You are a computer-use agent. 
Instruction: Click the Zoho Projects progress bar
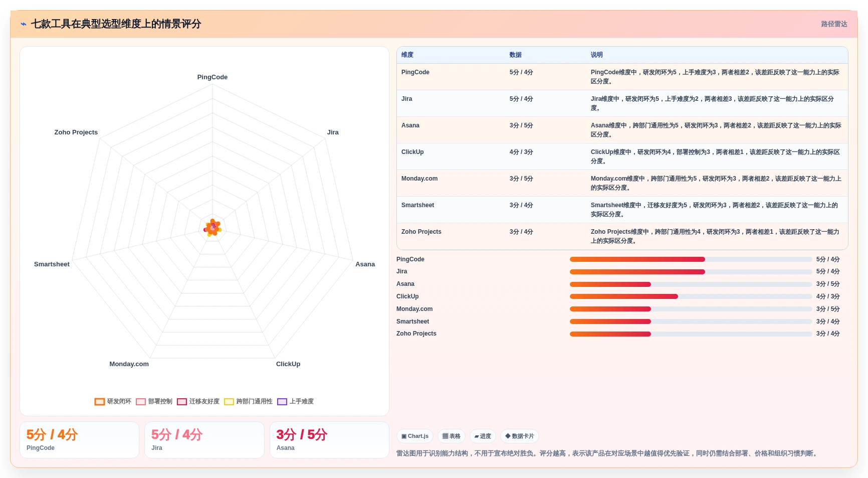click(x=691, y=334)
